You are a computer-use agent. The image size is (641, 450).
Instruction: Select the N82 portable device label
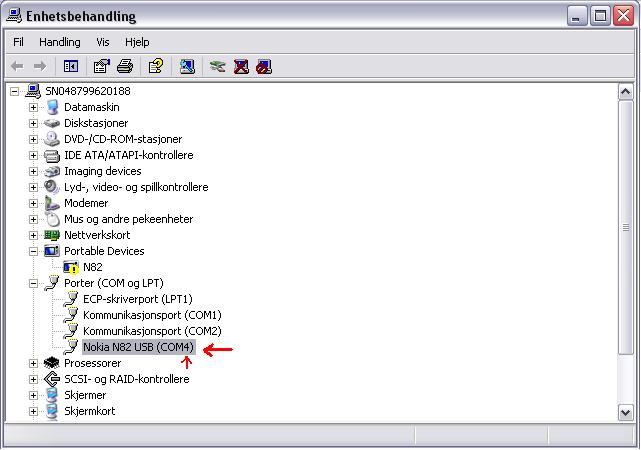point(93,267)
